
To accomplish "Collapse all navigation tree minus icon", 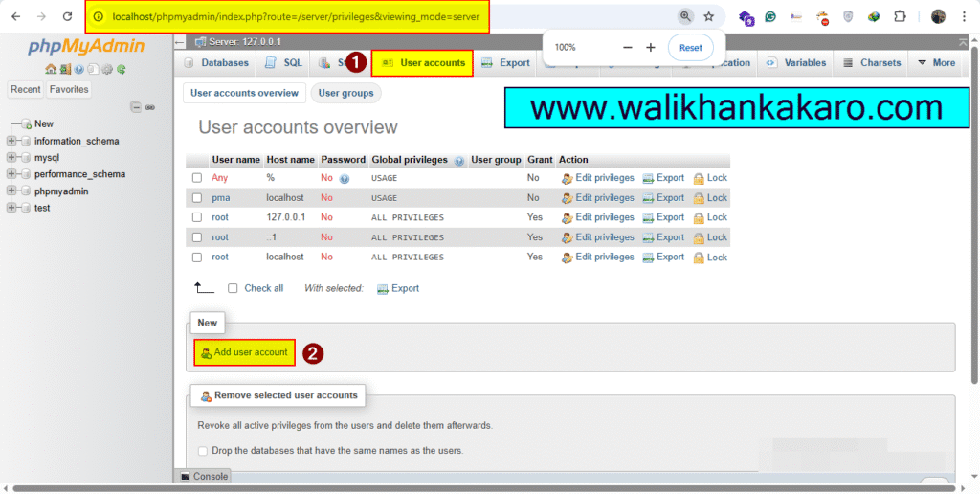I will (x=136, y=107).
